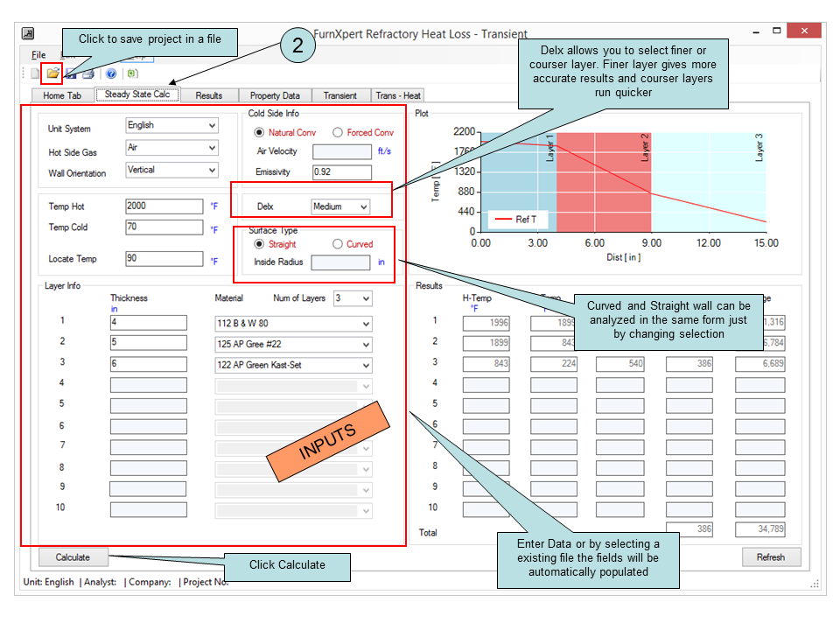840x630 pixels.
Task: Choose the Curved surface type option
Action: (338, 244)
